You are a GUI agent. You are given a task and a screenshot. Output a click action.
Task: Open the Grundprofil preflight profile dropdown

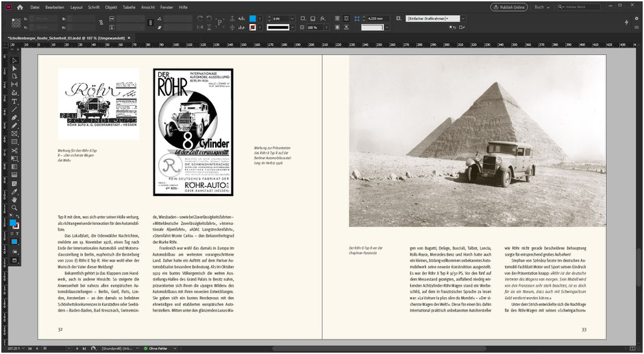(x=137, y=349)
